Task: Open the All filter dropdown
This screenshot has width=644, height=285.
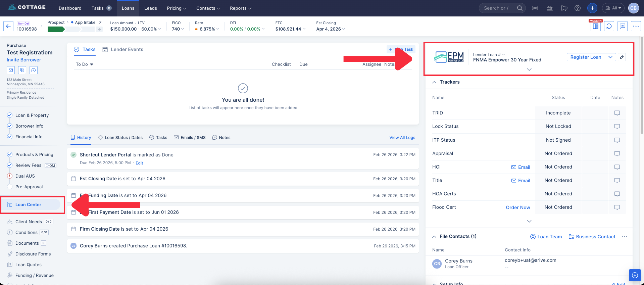Action: pyautogui.click(x=613, y=8)
